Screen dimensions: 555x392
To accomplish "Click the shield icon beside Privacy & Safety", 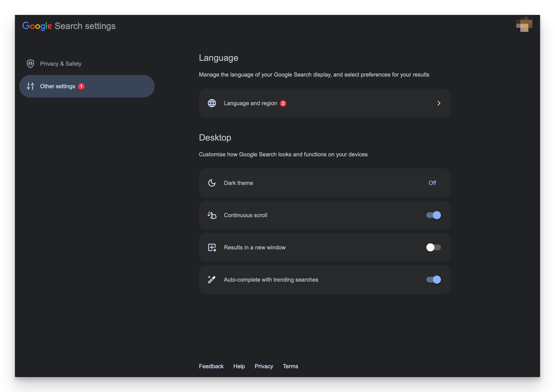I will tap(30, 63).
